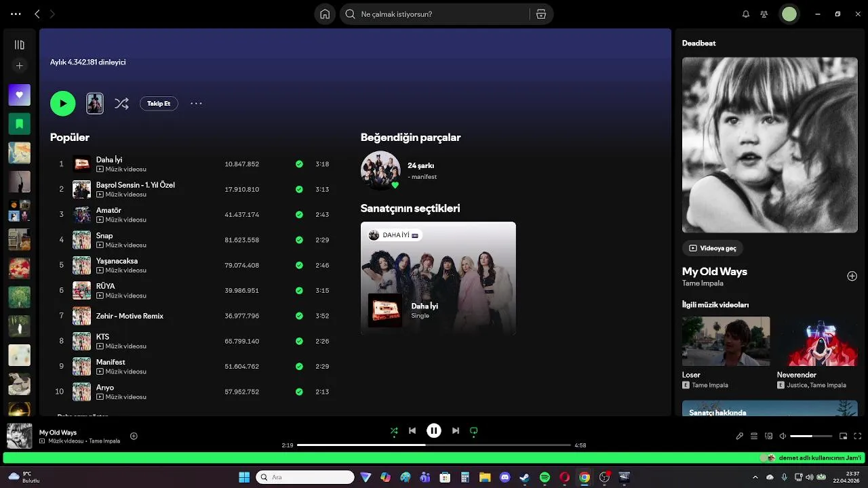Open the green Jam session bar
Viewport: 868px width, 488px height.
pos(434,457)
